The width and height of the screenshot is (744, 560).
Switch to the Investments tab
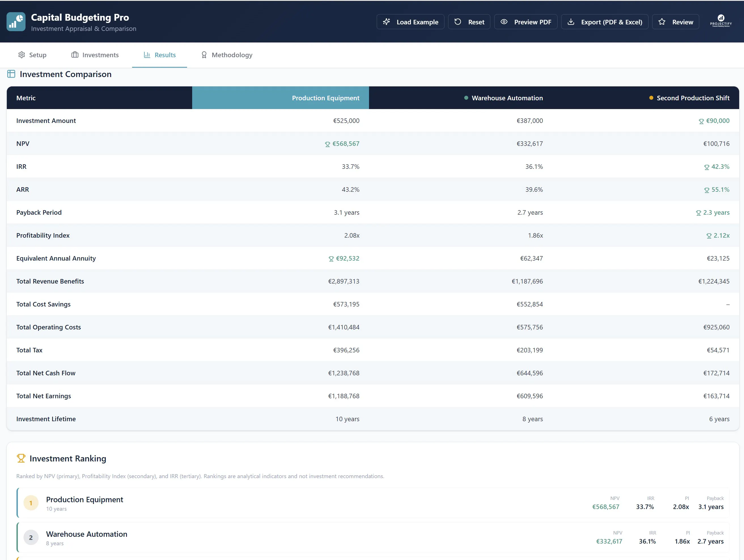coord(95,55)
